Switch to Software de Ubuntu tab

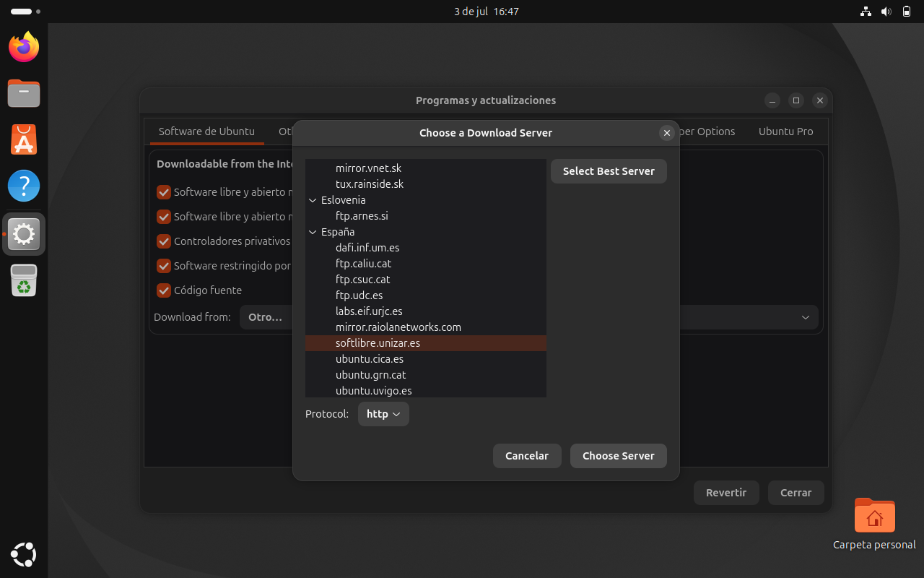pos(206,131)
